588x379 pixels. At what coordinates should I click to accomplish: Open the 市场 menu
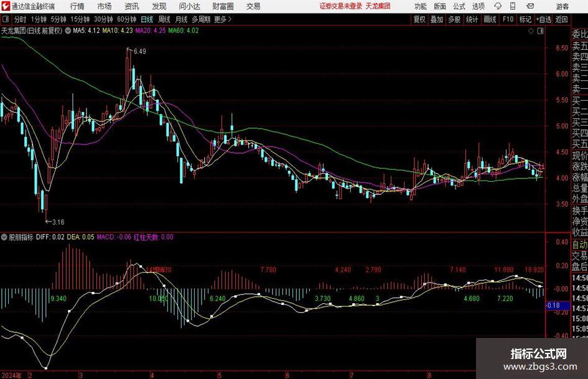coord(105,6)
